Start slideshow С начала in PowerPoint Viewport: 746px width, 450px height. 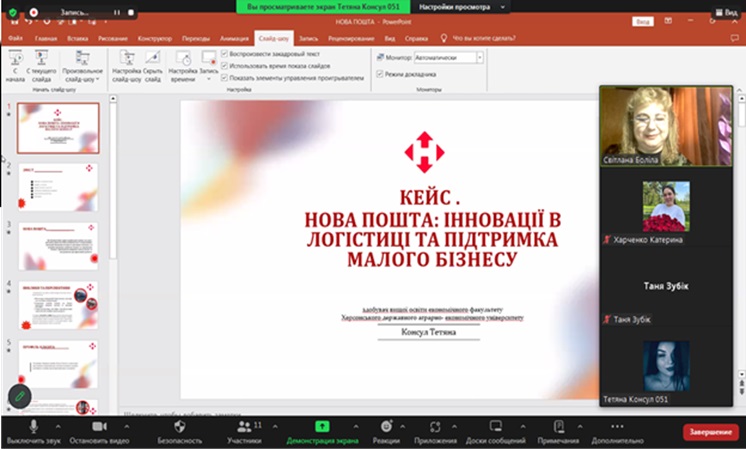coord(15,66)
